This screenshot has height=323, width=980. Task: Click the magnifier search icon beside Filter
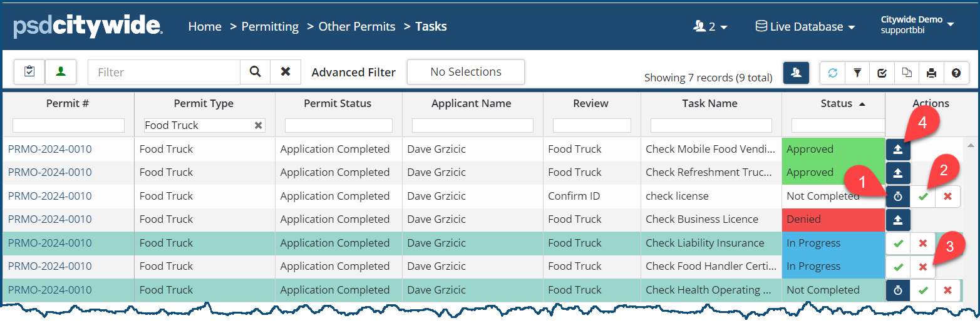pyautogui.click(x=255, y=72)
